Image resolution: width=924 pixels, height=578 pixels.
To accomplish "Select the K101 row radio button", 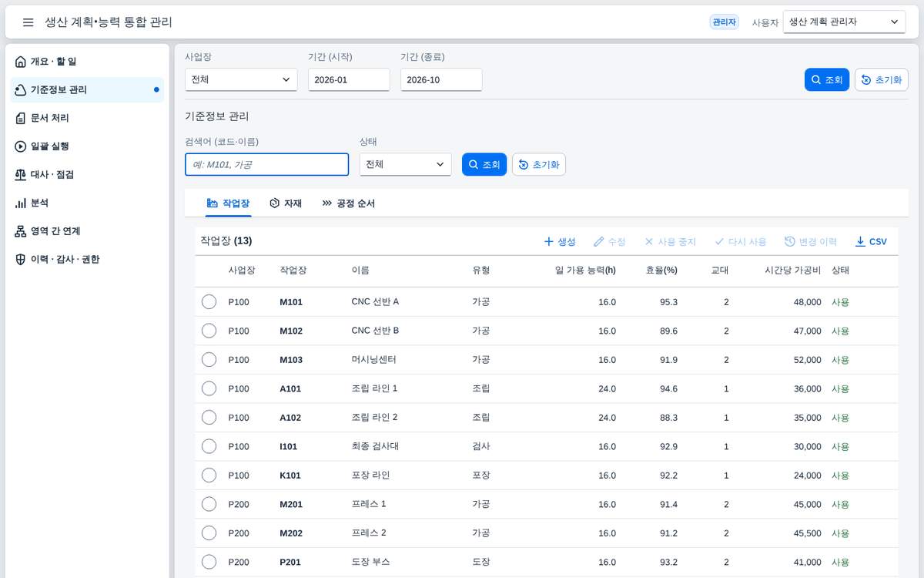I will (x=209, y=476).
